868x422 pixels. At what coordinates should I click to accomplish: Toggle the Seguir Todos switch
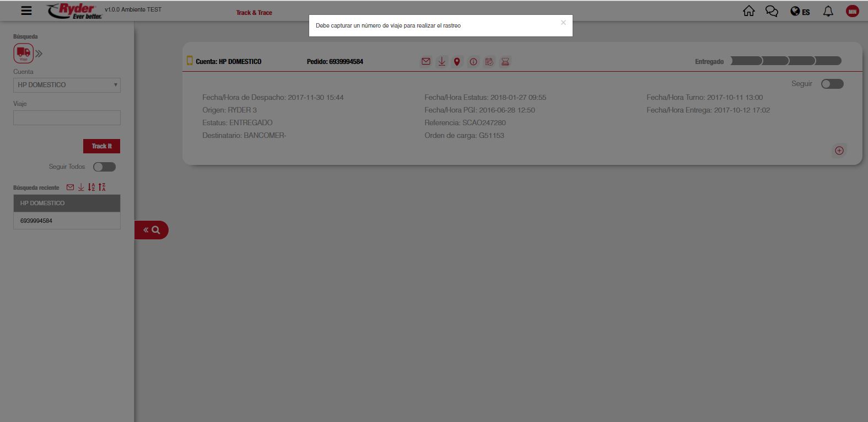pyautogui.click(x=104, y=167)
